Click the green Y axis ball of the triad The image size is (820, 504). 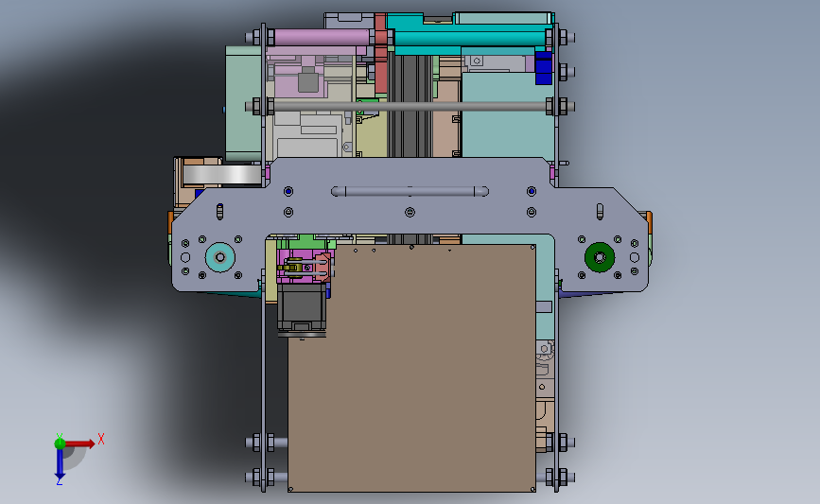[60, 443]
